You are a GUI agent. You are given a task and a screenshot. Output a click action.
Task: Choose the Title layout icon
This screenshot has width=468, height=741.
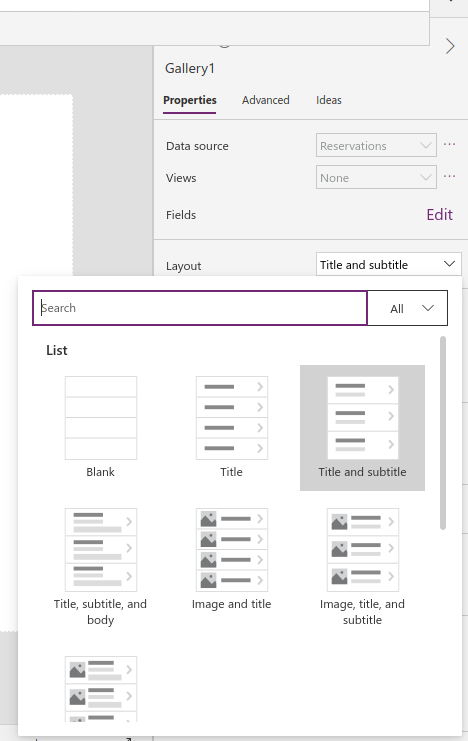point(232,418)
